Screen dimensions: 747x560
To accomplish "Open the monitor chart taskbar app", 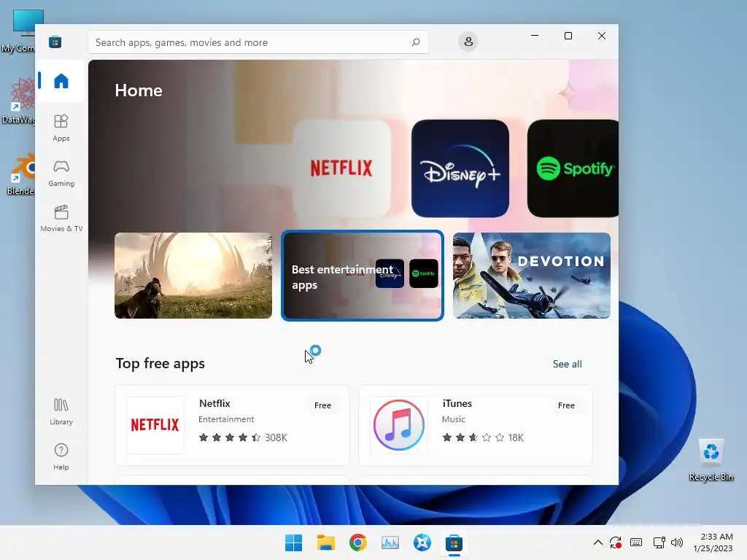I will (x=390, y=542).
